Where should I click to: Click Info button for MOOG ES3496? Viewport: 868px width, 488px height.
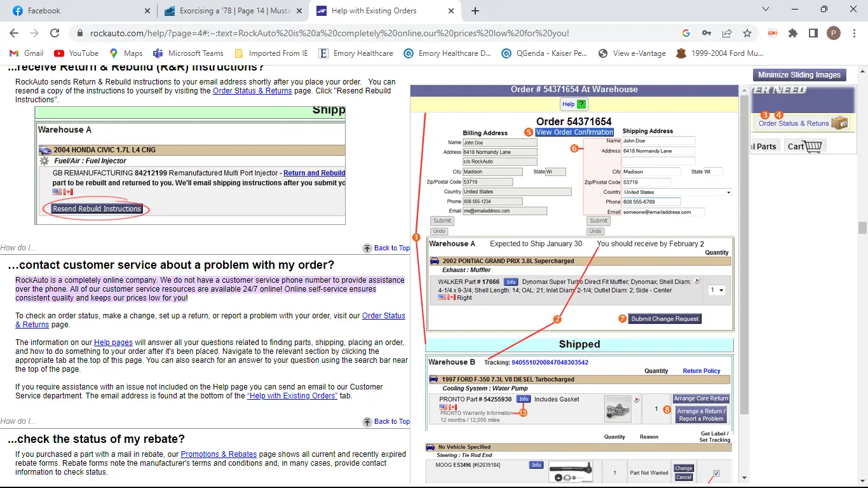[x=536, y=465]
